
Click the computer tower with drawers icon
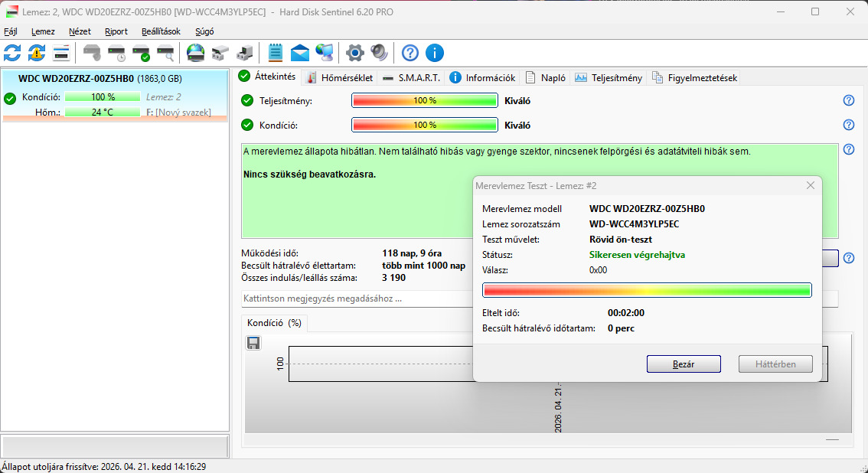click(244, 53)
